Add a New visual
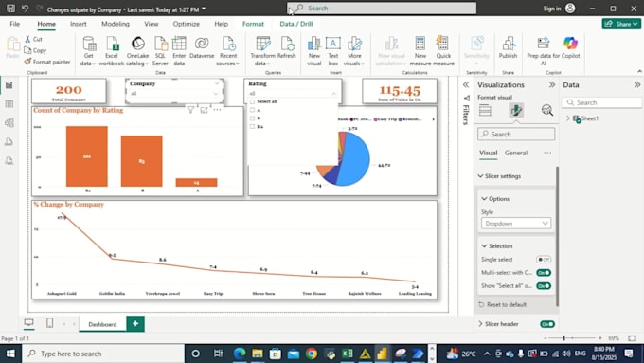 (x=314, y=51)
